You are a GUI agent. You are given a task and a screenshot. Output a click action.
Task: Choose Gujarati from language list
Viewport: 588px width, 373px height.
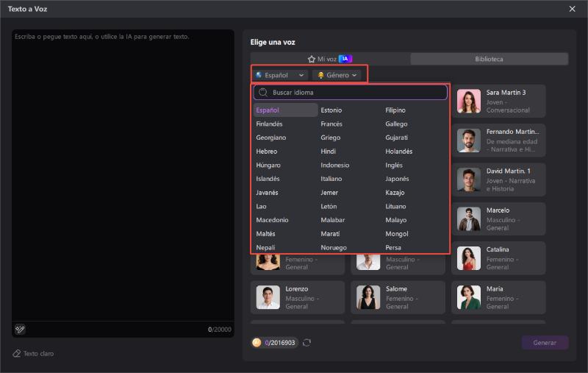pyautogui.click(x=396, y=138)
